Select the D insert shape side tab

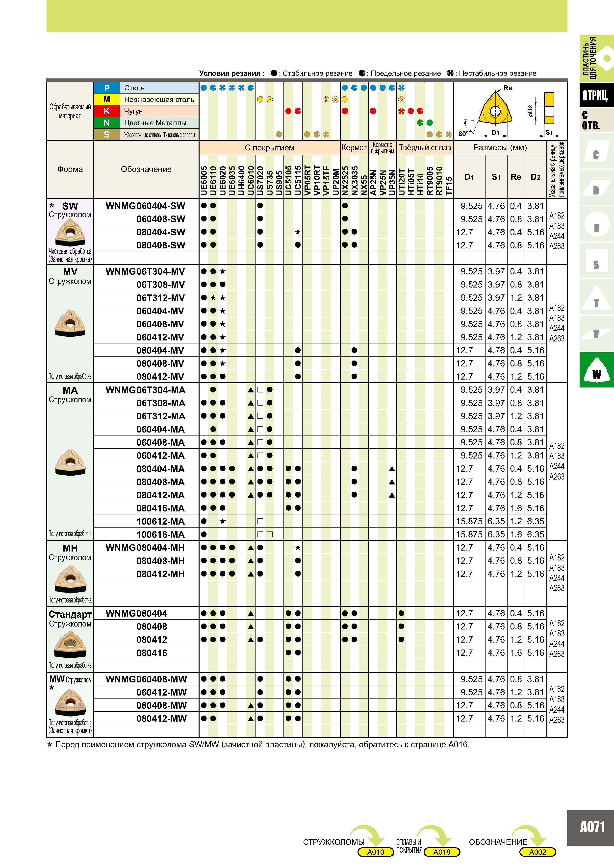point(596,188)
